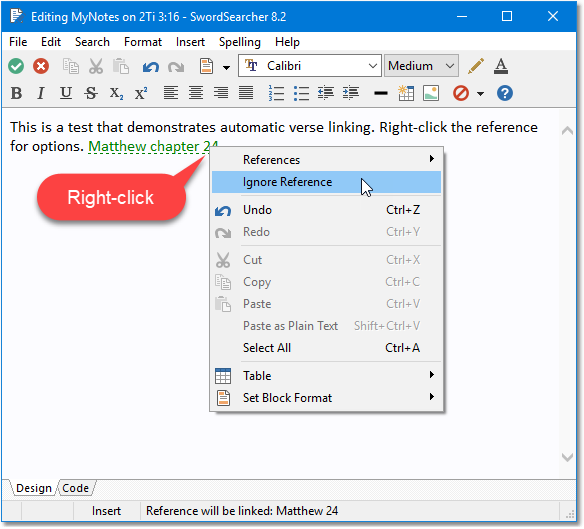Click the Paste clipboard toolbar icon
Viewport: 584px width, 529px height.
point(121,66)
